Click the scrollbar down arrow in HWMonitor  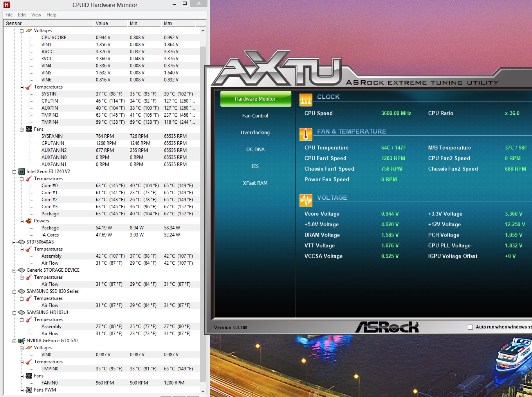(x=203, y=391)
